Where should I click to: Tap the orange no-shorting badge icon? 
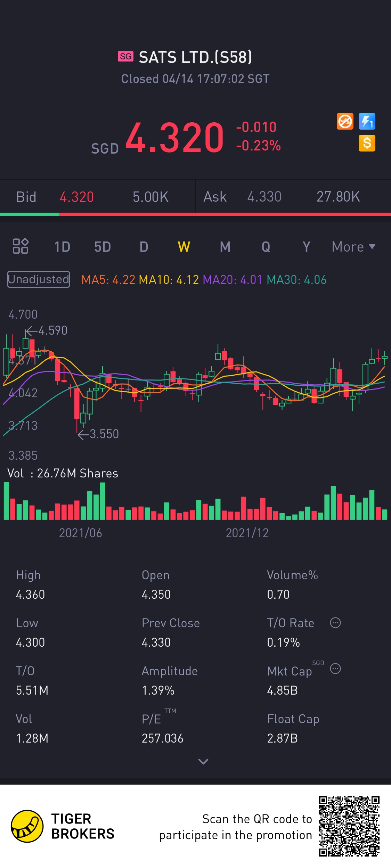[x=345, y=122]
